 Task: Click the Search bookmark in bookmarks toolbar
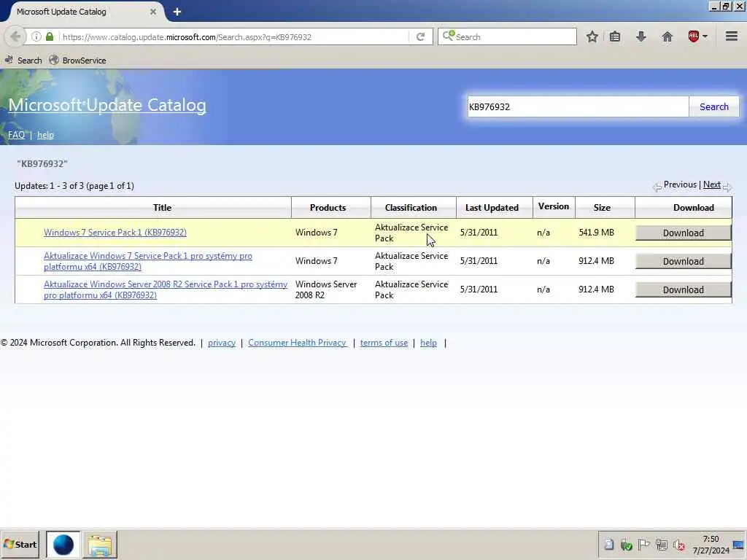point(23,61)
